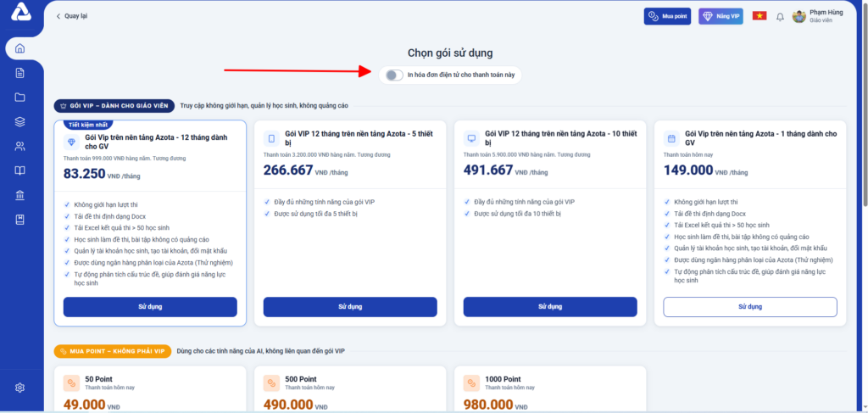Select the 5 thiết bị VIP plan card

[x=350, y=223]
